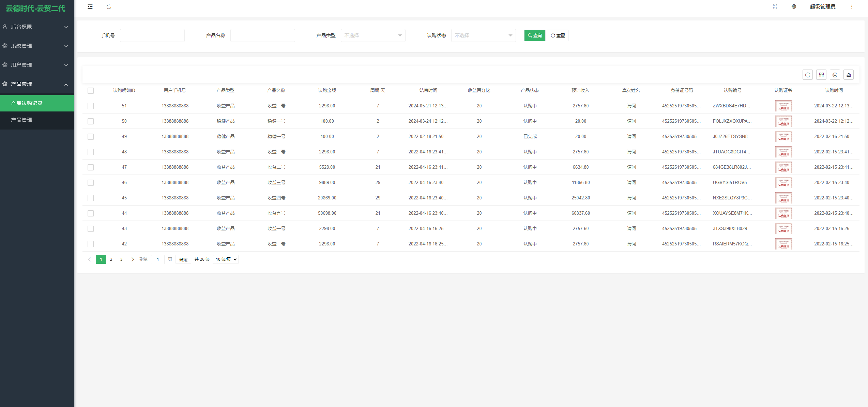The width and height of the screenshot is (868, 407).
Task: Expand 产品管理 sidebar menu item
Action: [36, 84]
